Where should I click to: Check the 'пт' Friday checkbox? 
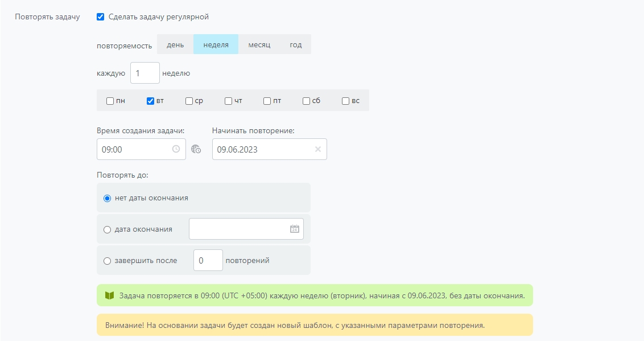click(x=267, y=101)
